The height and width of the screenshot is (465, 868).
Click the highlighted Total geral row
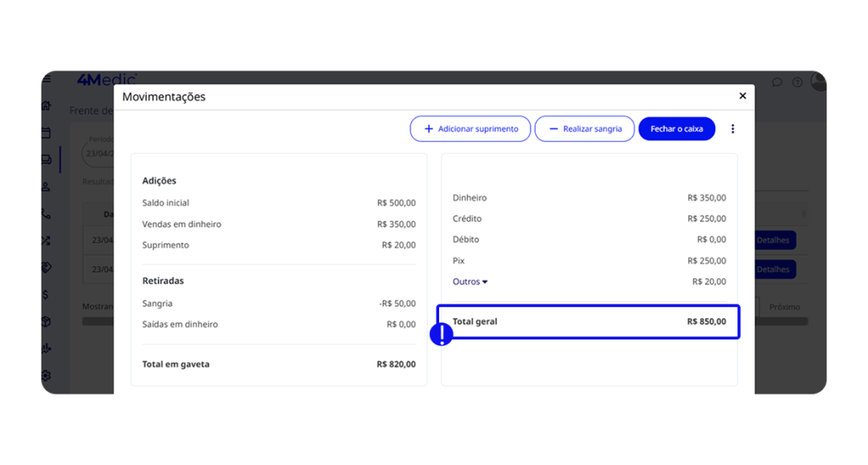(x=588, y=322)
